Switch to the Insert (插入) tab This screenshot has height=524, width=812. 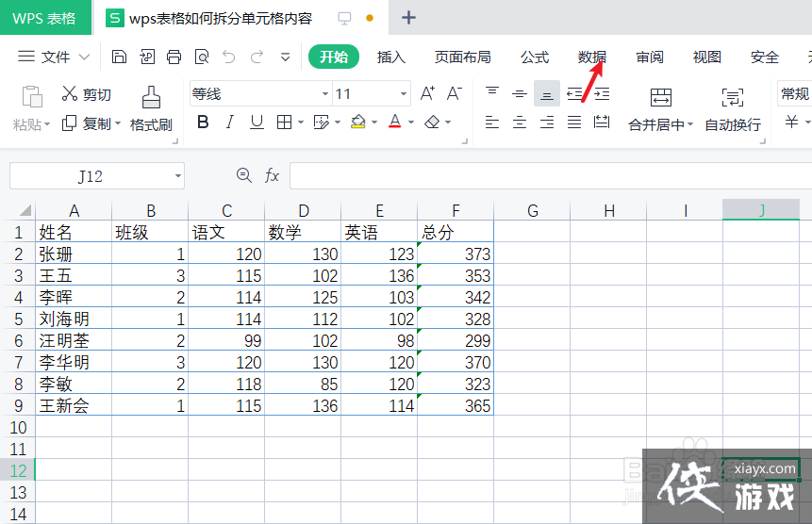(390, 57)
